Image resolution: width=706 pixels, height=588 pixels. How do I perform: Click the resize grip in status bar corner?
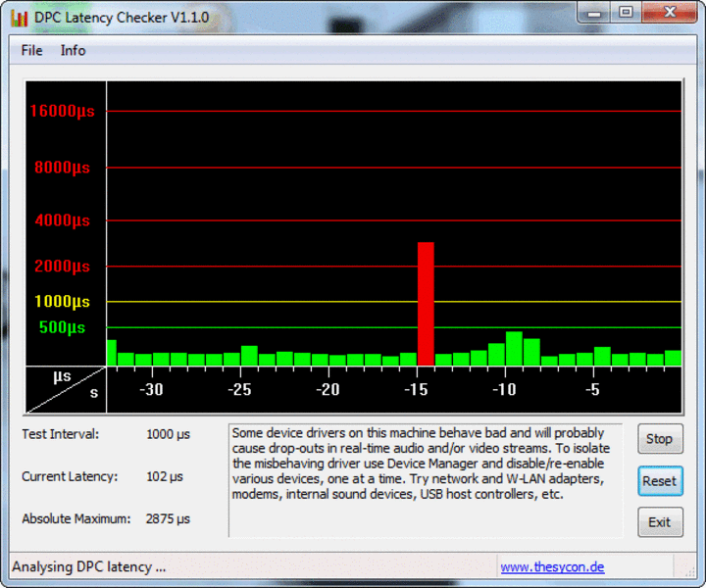point(689,571)
